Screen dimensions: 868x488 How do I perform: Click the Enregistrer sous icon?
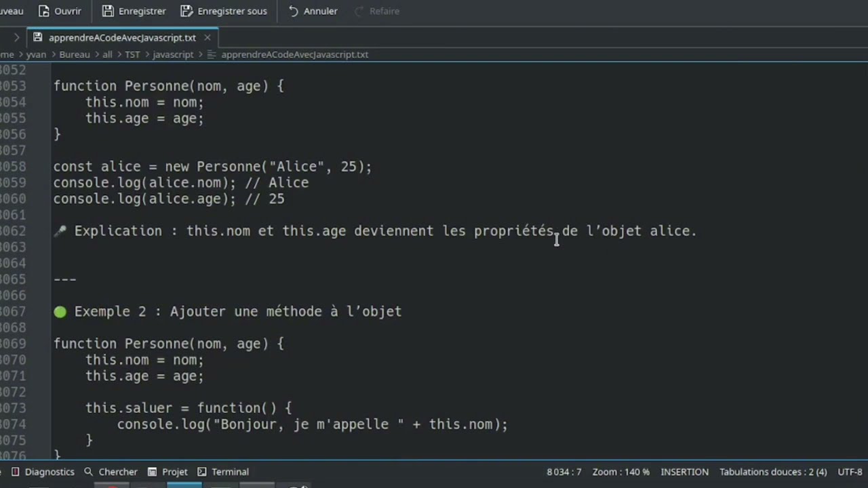click(186, 11)
